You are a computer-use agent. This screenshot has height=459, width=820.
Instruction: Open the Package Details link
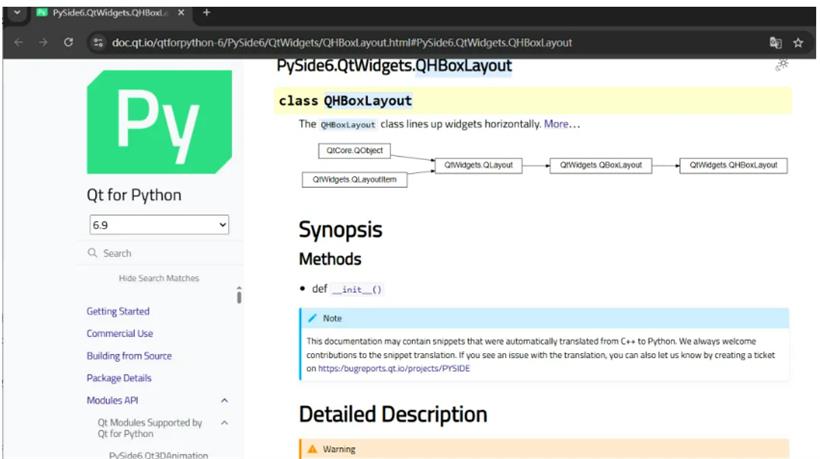click(119, 378)
